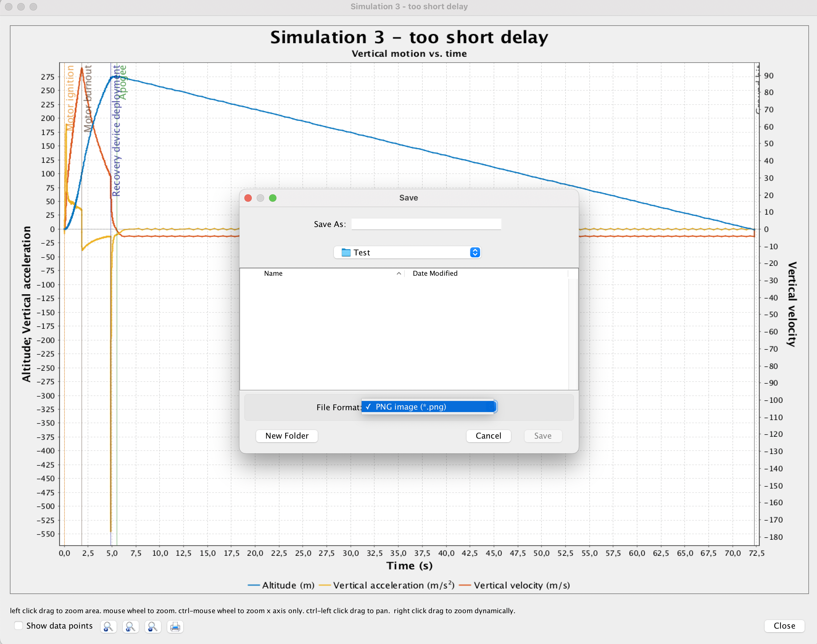
Task: Select the zoom in magnifier icon
Action: [x=108, y=627]
